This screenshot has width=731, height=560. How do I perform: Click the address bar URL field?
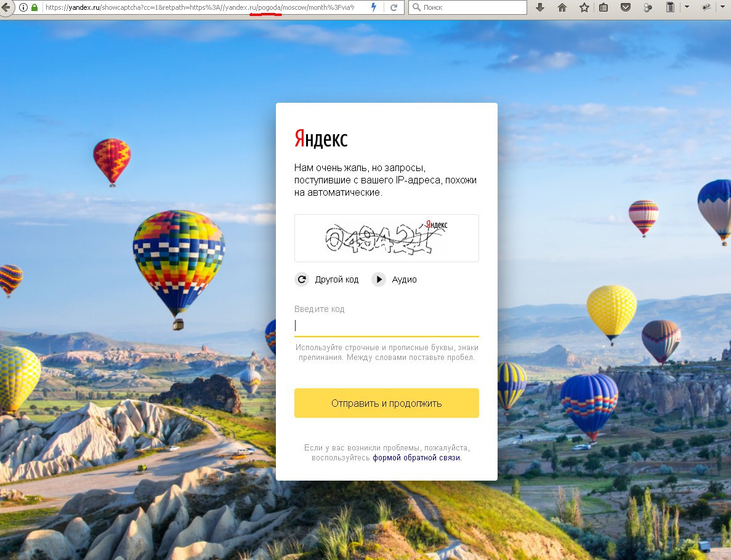click(x=201, y=7)
